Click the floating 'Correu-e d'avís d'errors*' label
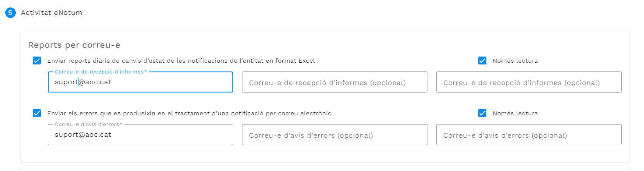Image resolution: width=644 pixels, height=171 pixels. (89, 124)
